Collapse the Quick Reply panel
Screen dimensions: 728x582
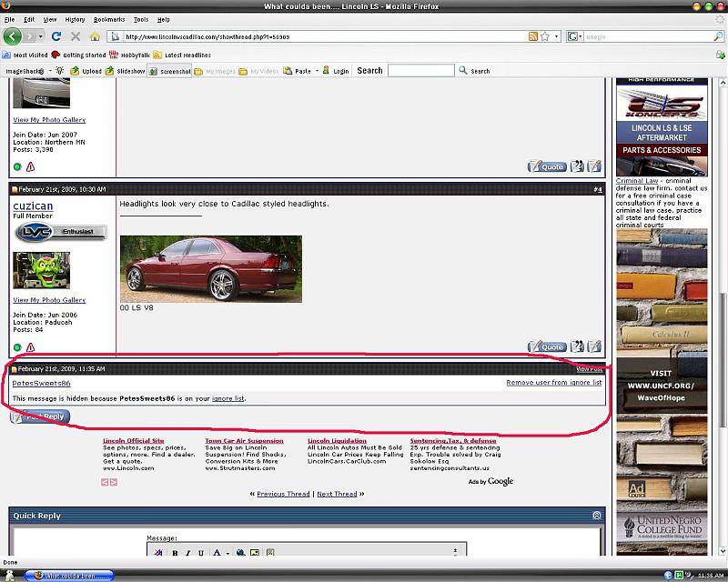coord(596,516)
